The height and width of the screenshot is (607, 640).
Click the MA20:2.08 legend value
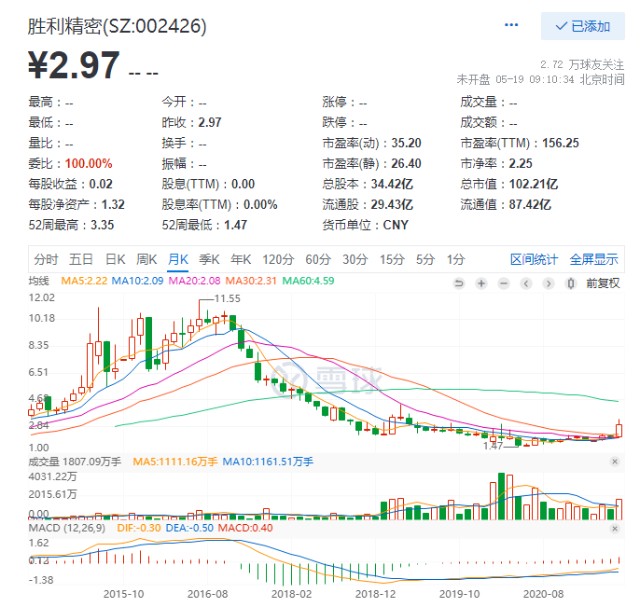pyautogui.click(x=194, y=281)
